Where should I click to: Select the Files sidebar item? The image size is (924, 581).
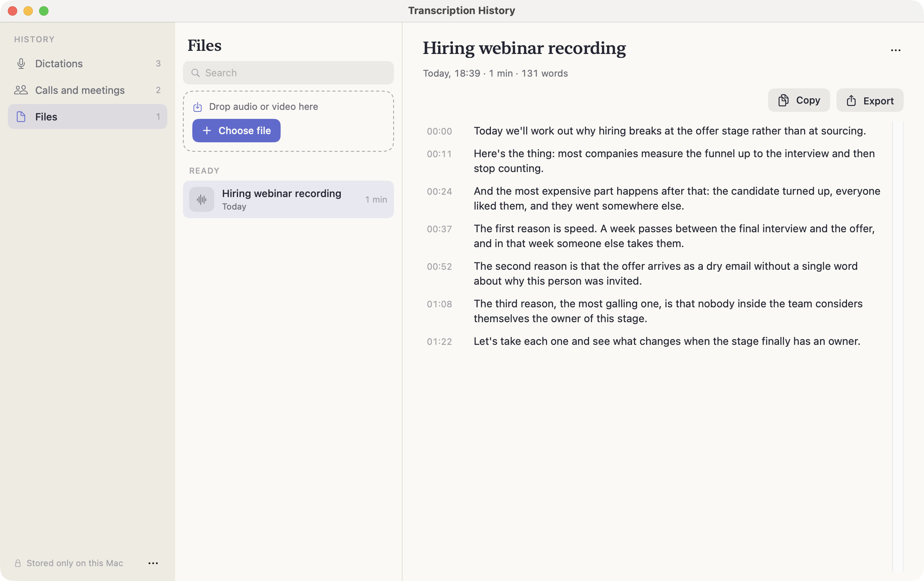[88, 117]
